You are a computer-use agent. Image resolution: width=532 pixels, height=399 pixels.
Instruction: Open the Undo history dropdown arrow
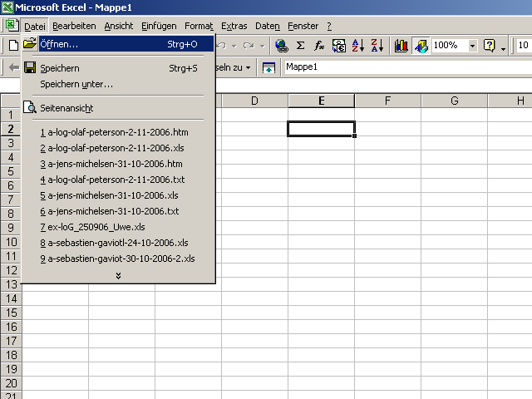pyautogui.click(x=234, y=46)
